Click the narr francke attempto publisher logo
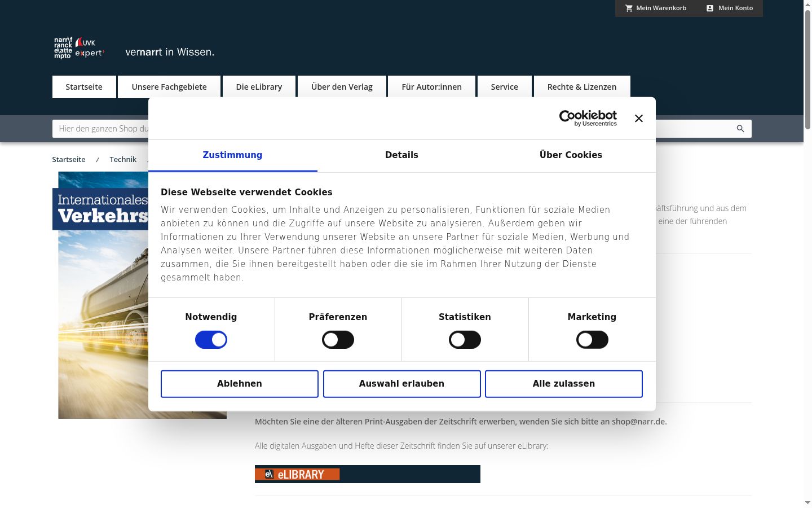This screenshot has width=812, height=508. [80, 48]
